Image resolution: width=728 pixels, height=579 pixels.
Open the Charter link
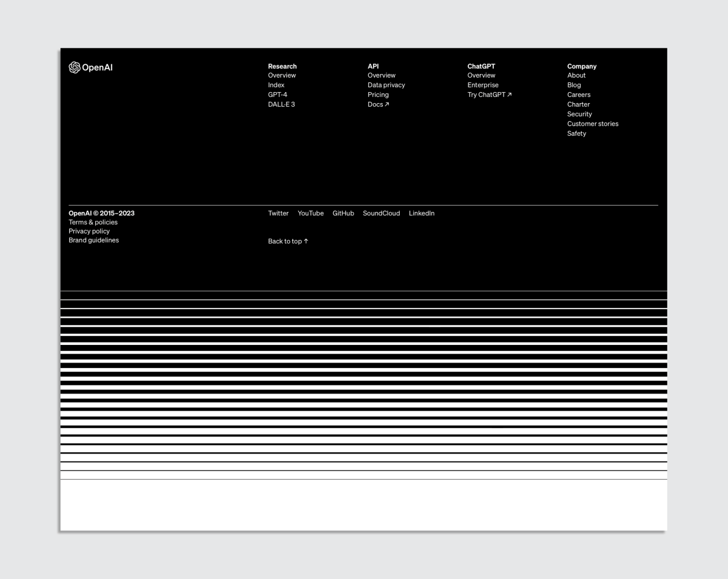click(578, 105)
